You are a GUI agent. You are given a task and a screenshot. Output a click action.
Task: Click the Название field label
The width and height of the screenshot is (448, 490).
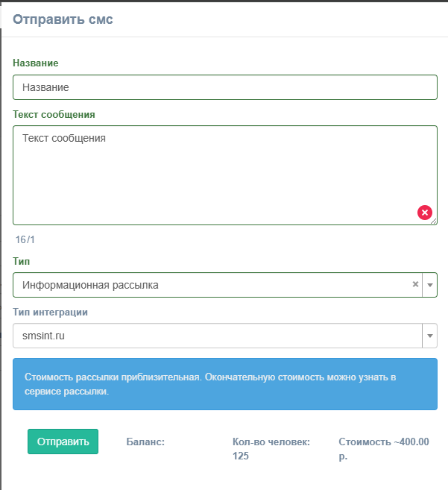[x=36, y=63]
